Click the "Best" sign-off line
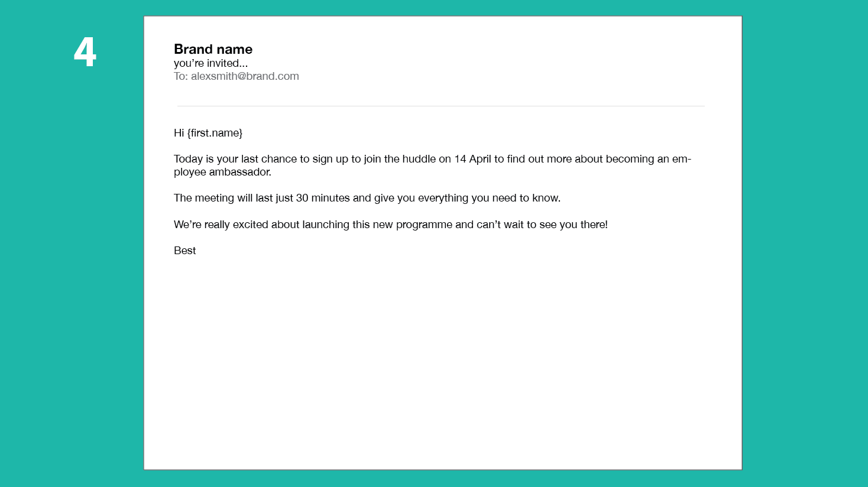 pyautogui.click(x=184, y=251)
